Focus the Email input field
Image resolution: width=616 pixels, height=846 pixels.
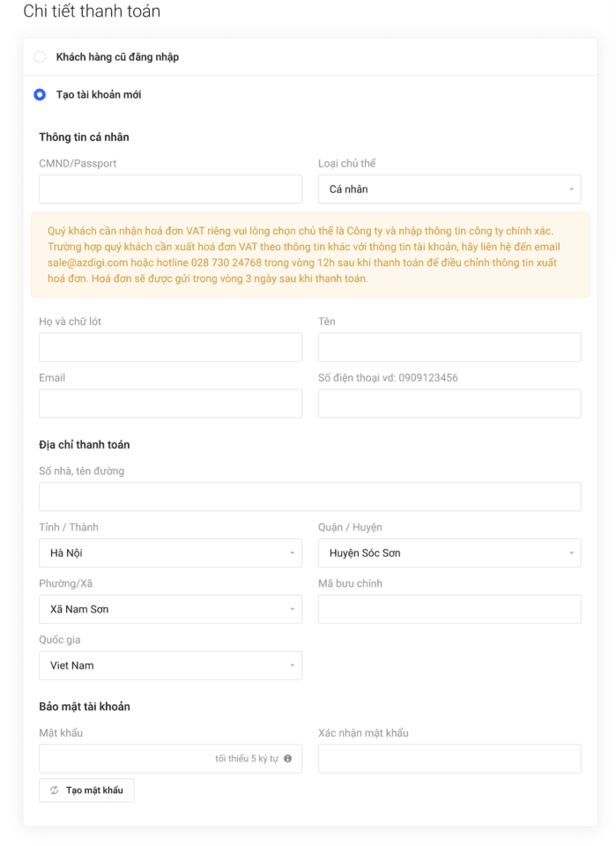coord(170,404)
